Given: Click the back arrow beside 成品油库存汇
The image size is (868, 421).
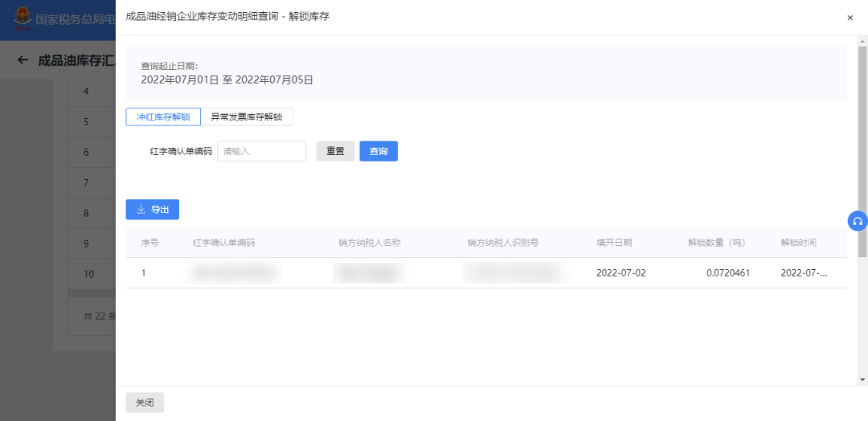Looking at the screenshot, I should [x=23, y=60].
